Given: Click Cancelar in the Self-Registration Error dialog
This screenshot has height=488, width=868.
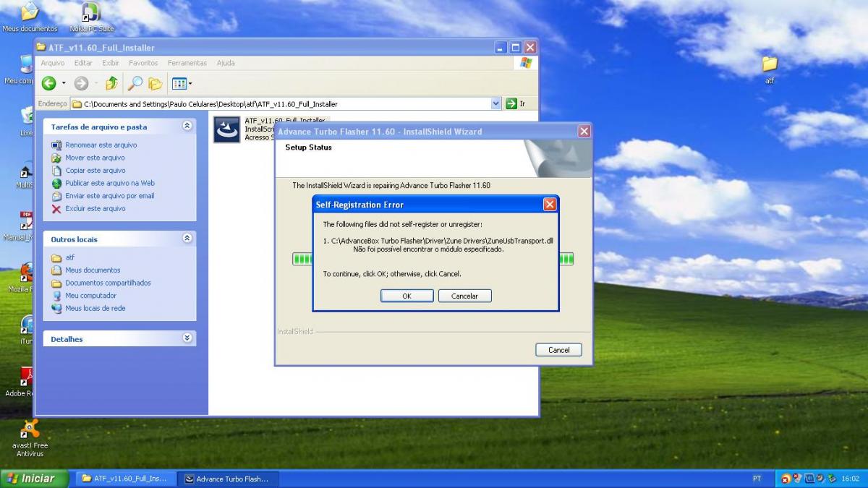Looking at the screenshot, I should pos(464,296).
